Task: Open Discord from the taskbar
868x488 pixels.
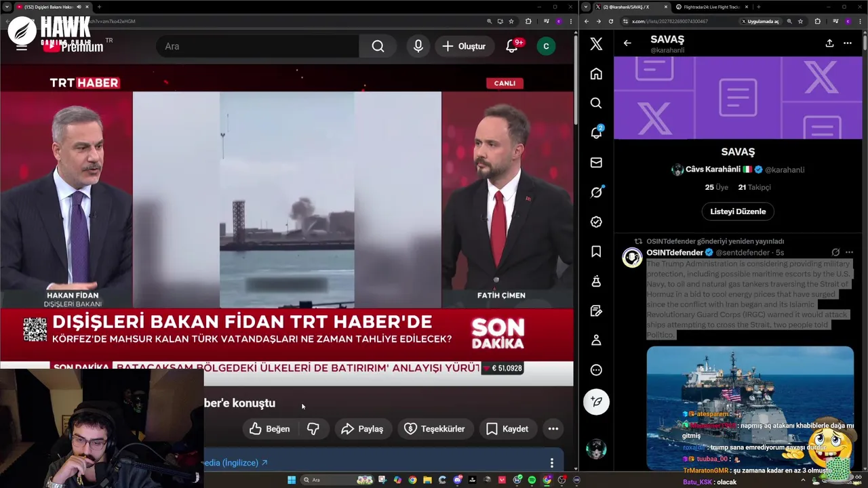Action: (x=458, y=480)
